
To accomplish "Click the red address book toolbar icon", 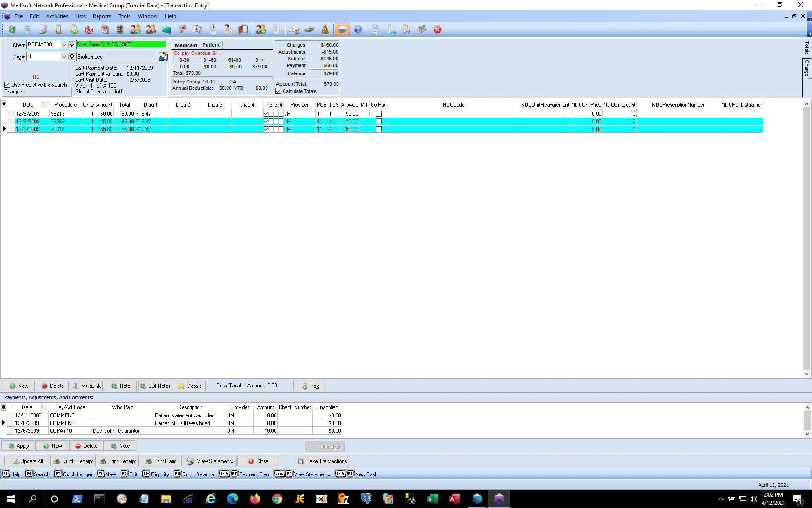I will click(x=243, y=29).
